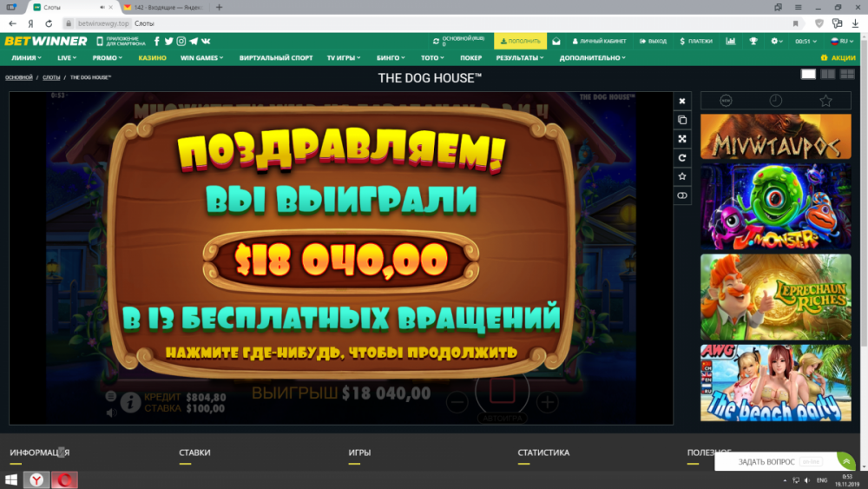Go to Слоты breadcrumb link
The image size is (868, 489).
(51, 77)
